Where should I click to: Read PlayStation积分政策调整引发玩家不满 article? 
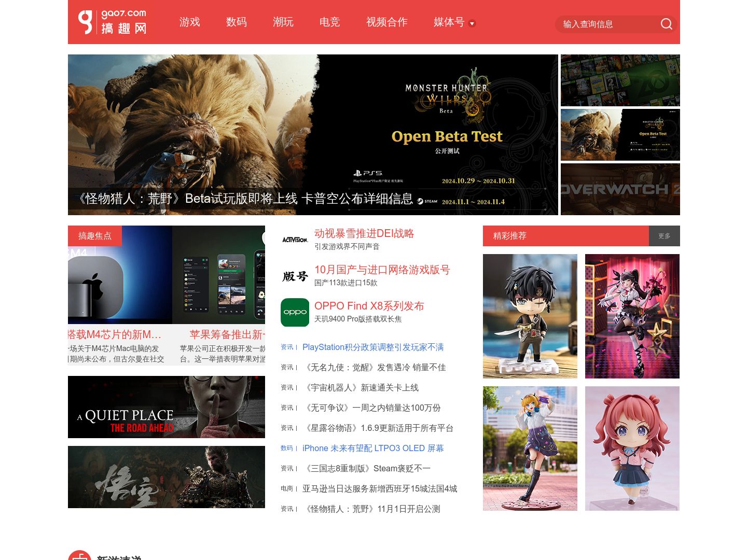[x=373, y=347]
